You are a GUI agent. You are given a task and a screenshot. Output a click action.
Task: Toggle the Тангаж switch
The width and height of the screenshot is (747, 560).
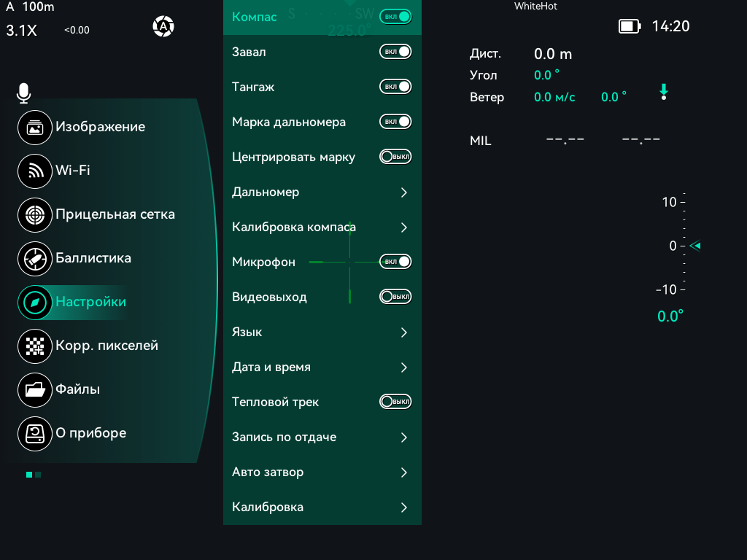tap(395, 87)
